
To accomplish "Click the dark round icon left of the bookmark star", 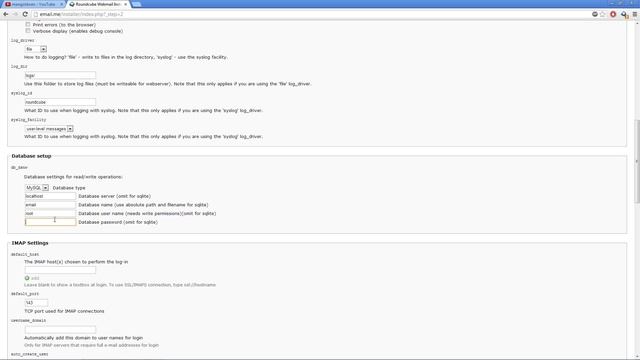I will coord(595,14).
